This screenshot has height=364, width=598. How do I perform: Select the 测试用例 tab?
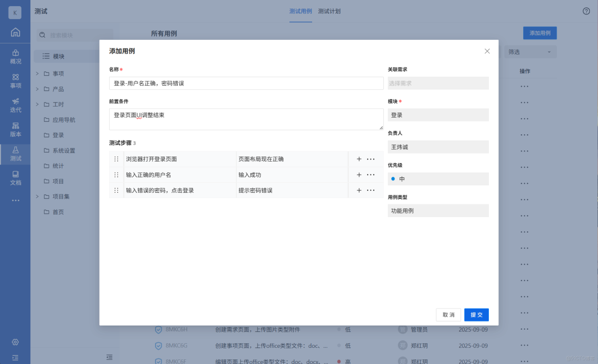point(301,11)
